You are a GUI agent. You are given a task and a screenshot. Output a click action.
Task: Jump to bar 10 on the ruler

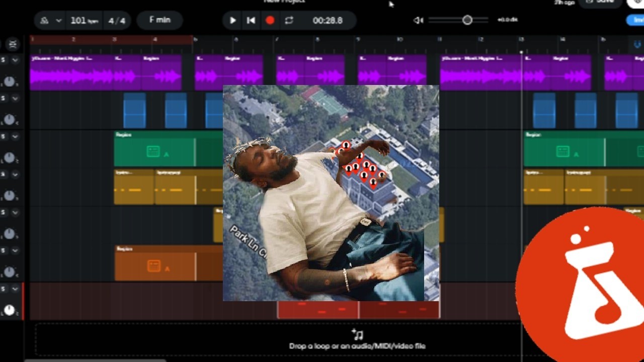tap(399, 39)
